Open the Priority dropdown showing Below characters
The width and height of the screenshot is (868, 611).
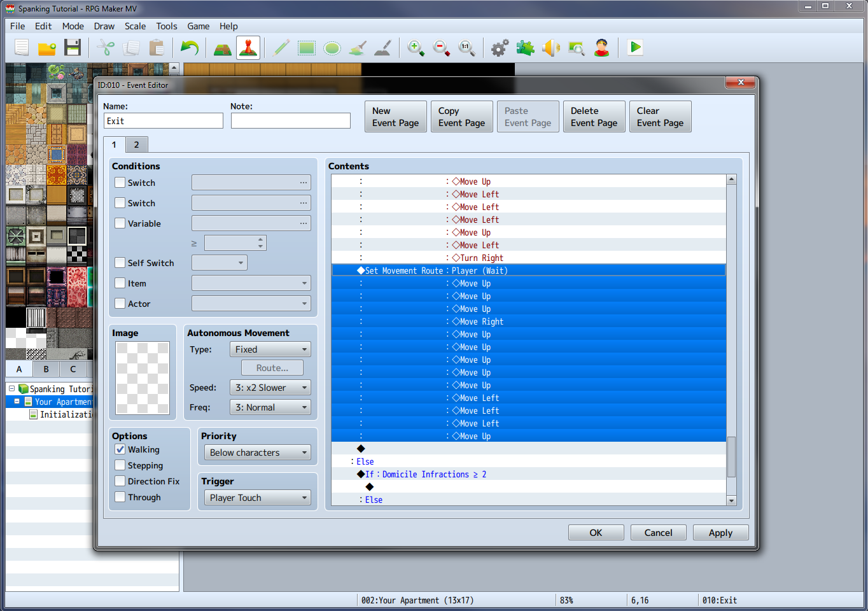pyautogui.click(x=258, y=453)
